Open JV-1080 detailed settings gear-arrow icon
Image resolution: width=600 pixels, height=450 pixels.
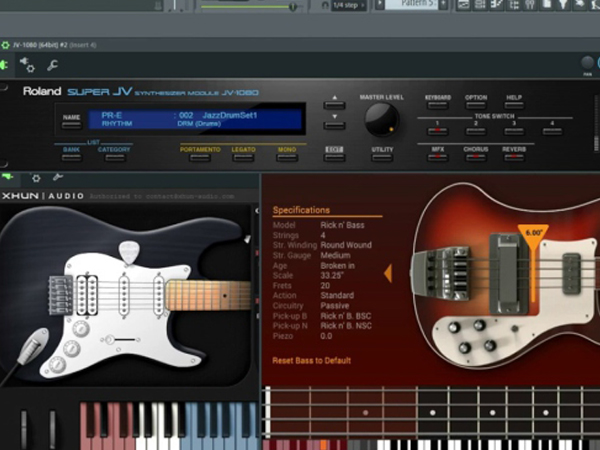27,65
